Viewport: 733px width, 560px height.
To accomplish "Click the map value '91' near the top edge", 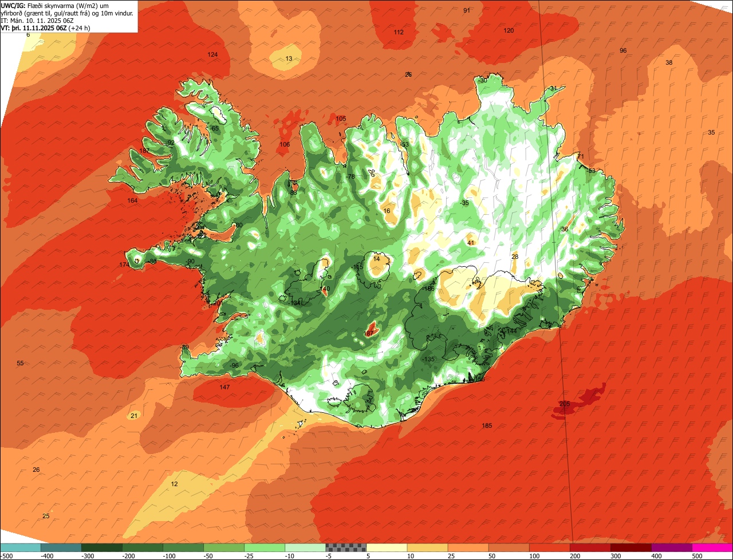I will (x=467, y=10).
